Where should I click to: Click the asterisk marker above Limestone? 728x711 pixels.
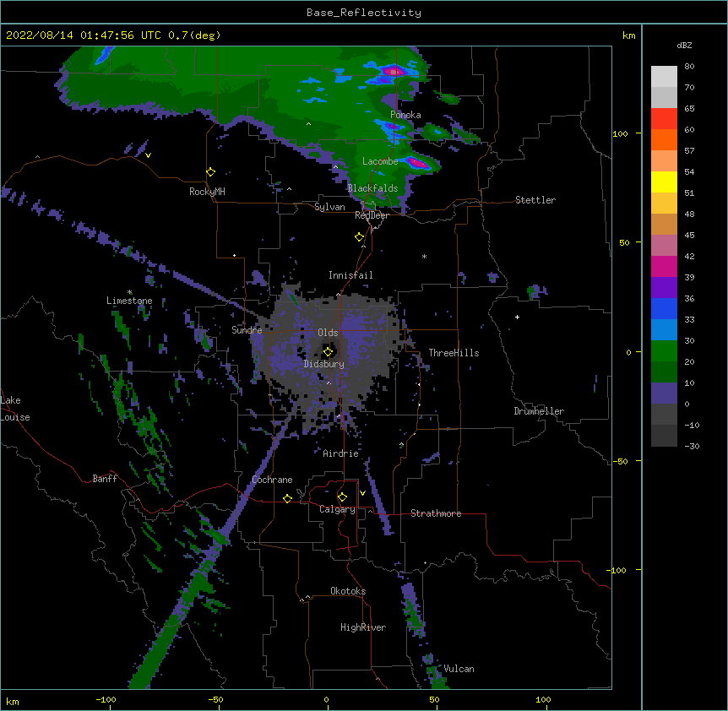[130, 292]
